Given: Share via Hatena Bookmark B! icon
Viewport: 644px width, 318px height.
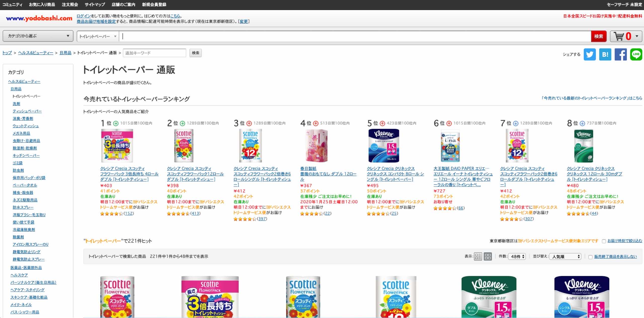Looking at the screenshot, I should pyautogui.click(x=605, y=54).
